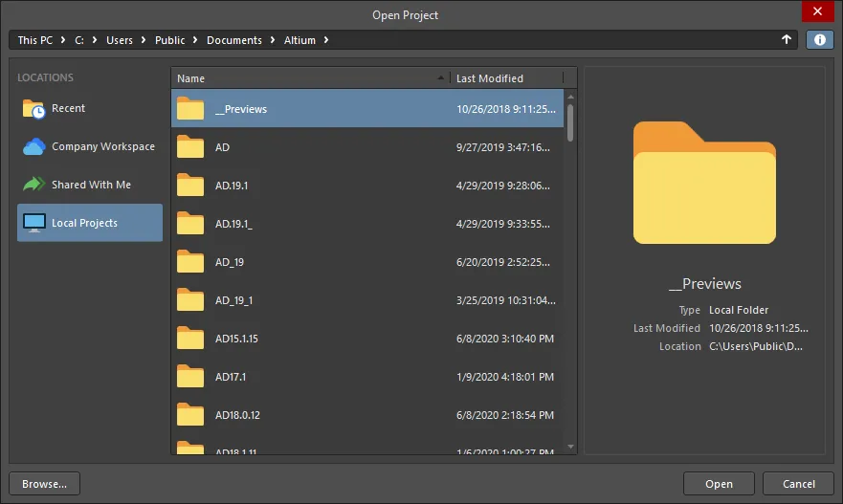Click the Company Workspace cloud icon

[x=33, y=146]
